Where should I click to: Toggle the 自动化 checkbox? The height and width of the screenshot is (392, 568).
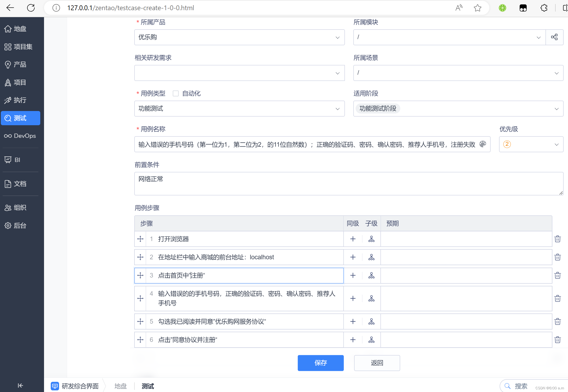click(x=176, y=93)
